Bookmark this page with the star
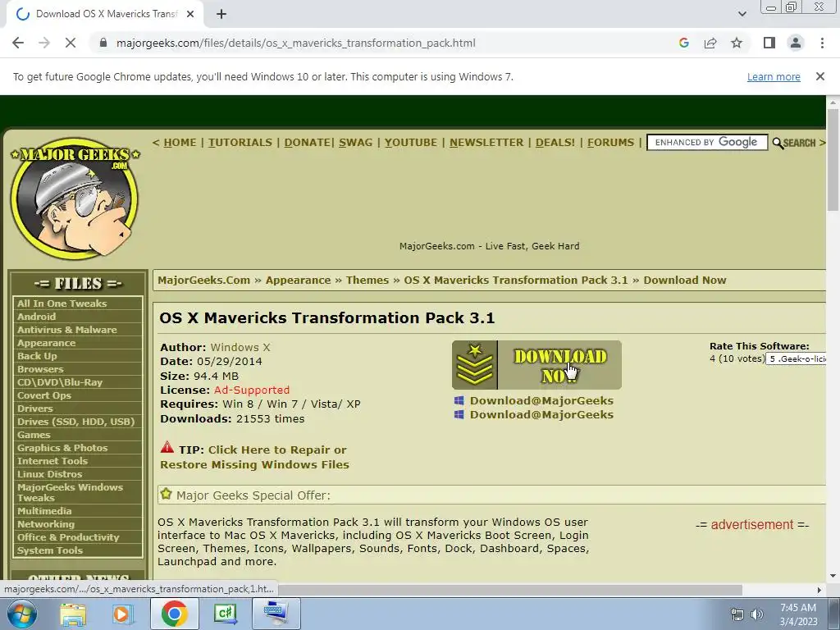The image size is (840, 630). pyautogui.click(x=737, y=43)
